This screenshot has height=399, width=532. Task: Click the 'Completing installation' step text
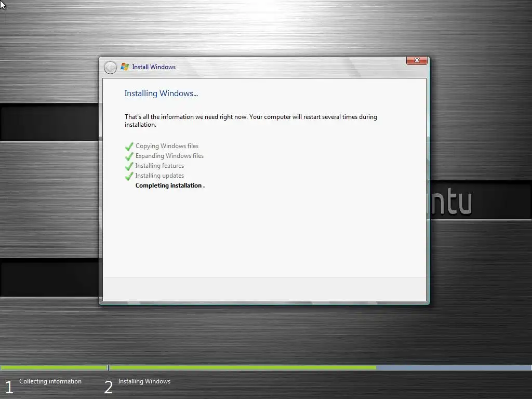(170, 185)
